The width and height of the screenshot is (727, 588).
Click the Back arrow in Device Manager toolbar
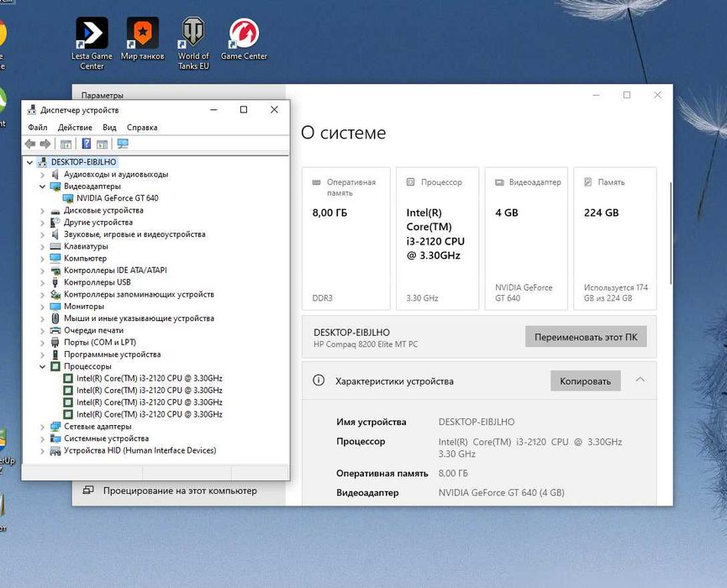click(x=30, y=144)
